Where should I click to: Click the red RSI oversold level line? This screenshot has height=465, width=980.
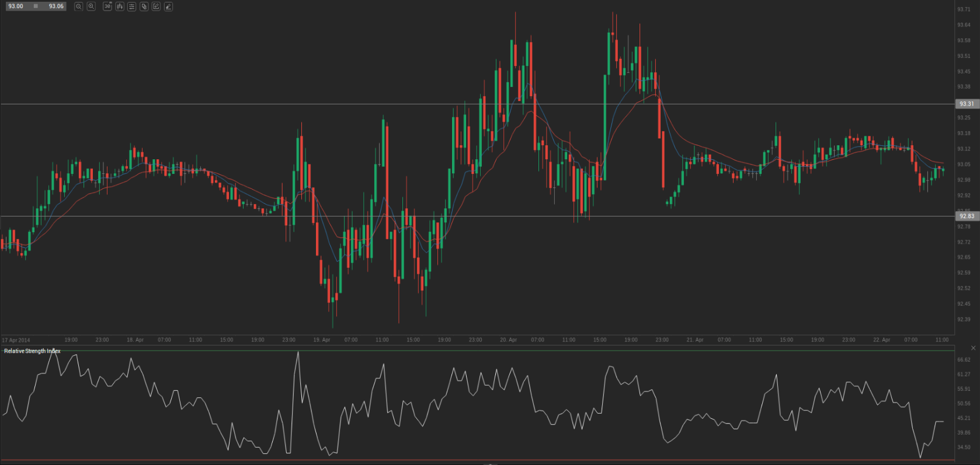(467, 460)
